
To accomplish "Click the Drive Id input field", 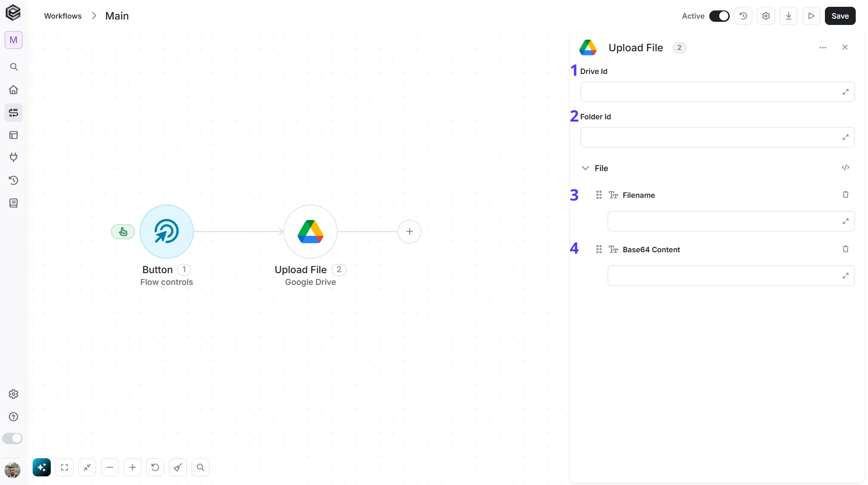I will tap(717, 92).
